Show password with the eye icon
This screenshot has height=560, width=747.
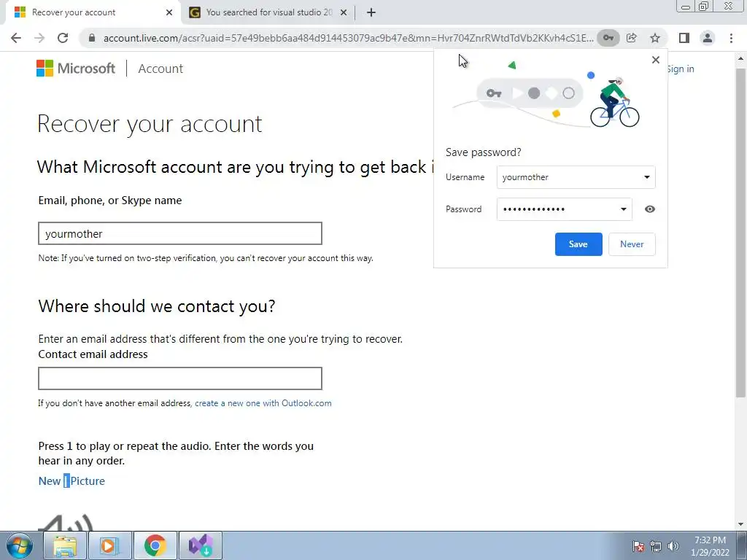tap(650, 209)
